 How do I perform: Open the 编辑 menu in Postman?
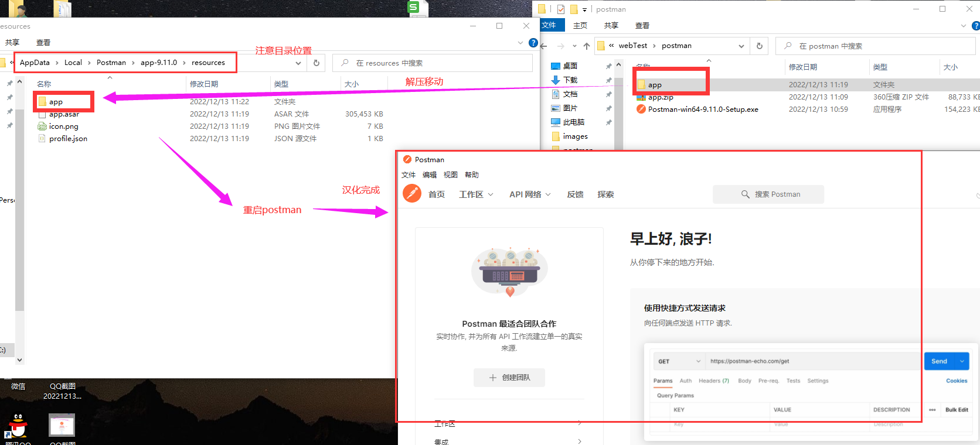430,175
